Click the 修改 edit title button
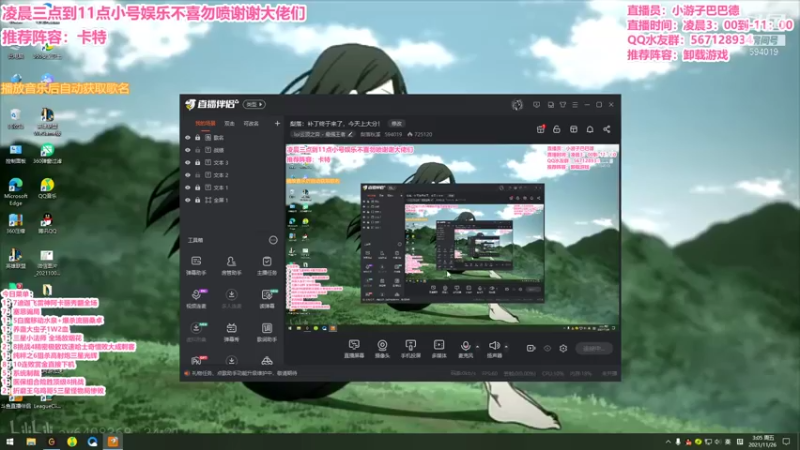Screen dimensions: 800x450 pos(396,123)
